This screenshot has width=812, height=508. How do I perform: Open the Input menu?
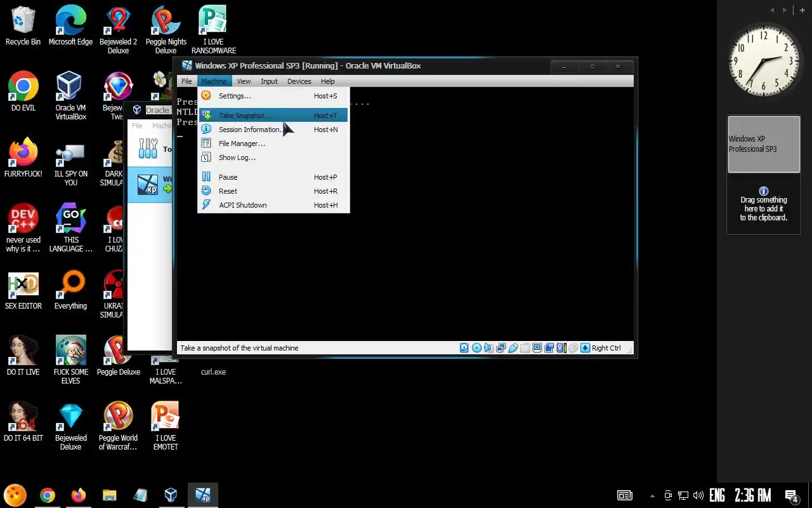[269, 81]
